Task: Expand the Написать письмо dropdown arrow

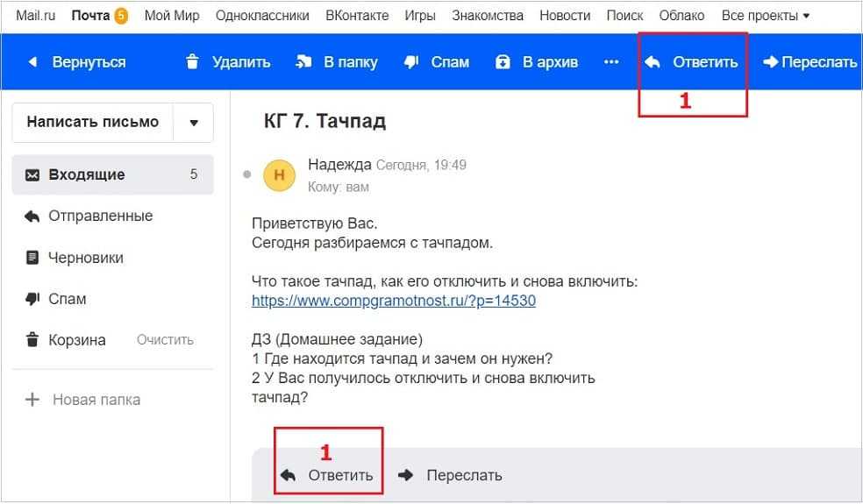Action: coord(194,123)
